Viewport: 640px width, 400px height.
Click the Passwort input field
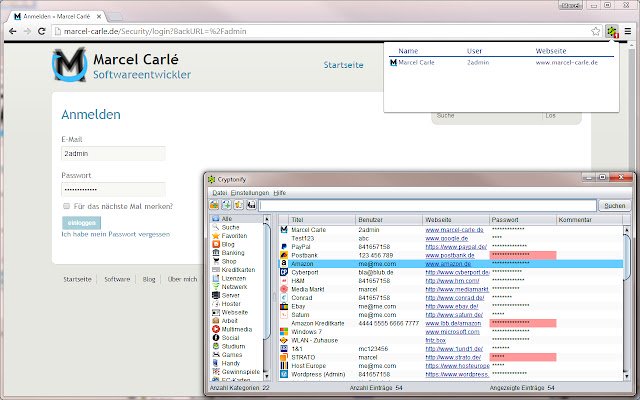pos(113,189)
